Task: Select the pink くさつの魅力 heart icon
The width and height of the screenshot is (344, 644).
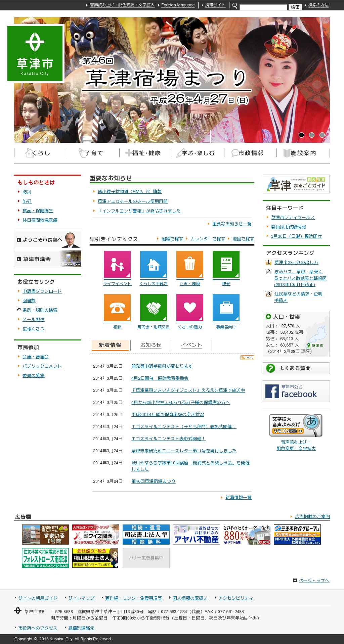Action: (x=190, y=308)
